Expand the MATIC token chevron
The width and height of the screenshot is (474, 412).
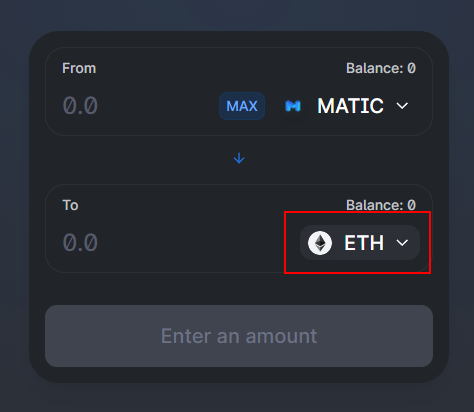pos(402,106)
